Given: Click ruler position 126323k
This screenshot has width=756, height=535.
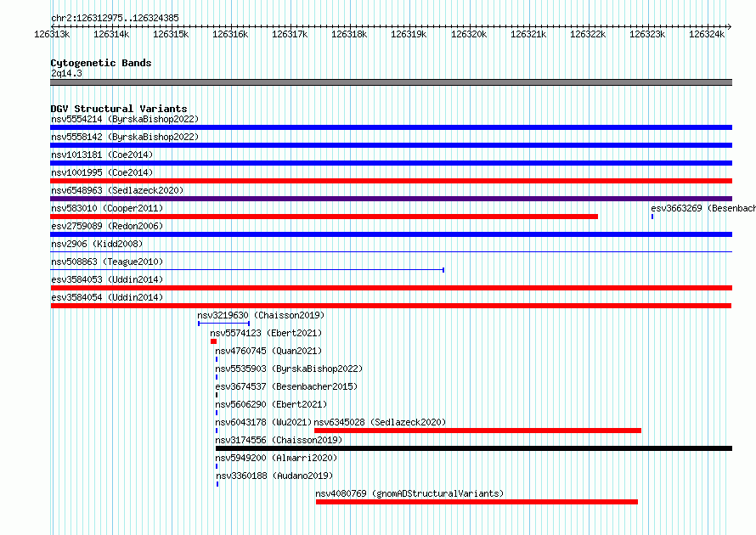Looking at the screenshot, I should (x=647, y=34).
